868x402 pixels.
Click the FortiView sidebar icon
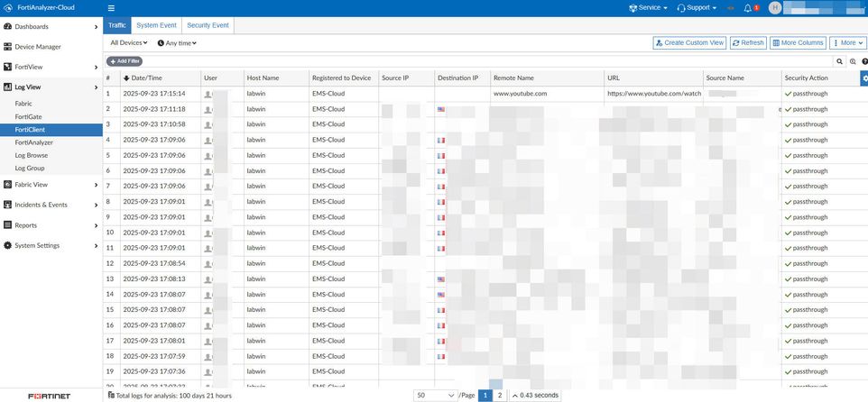coord(7,67)
